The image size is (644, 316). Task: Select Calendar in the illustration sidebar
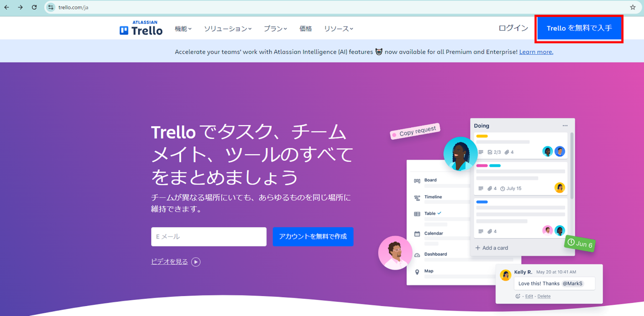(x=433, y=233)
